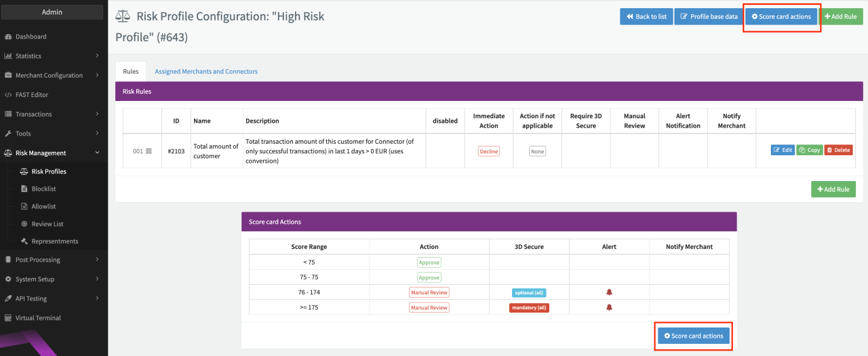Image resolution: width=868 pixels, height=356 pixels.
Task: Click alert bell for 76 - 174 range
Action: point(609,292)
